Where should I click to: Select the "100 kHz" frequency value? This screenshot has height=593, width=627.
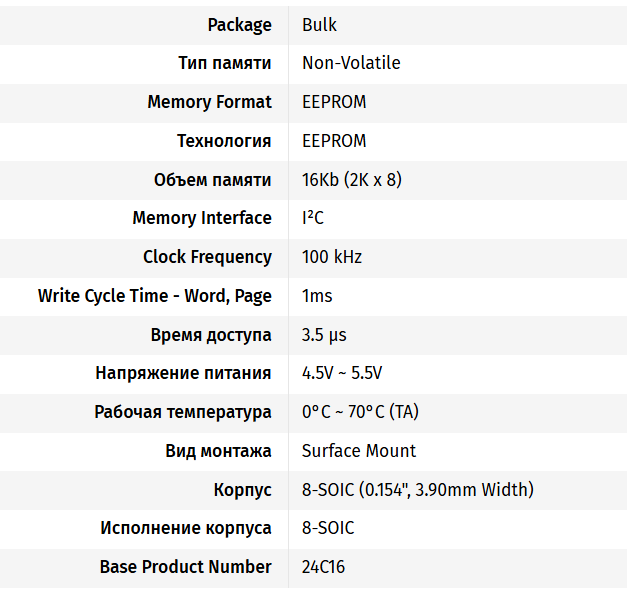pos(332,257)
